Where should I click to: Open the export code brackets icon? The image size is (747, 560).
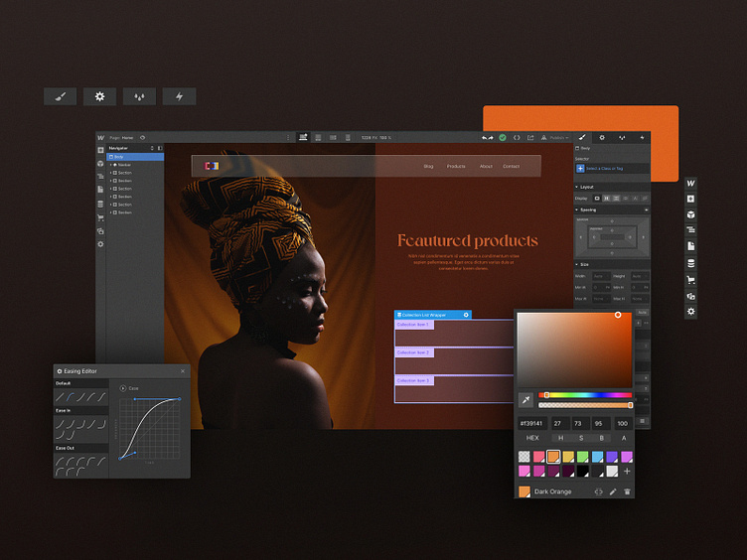pos(517,138)
